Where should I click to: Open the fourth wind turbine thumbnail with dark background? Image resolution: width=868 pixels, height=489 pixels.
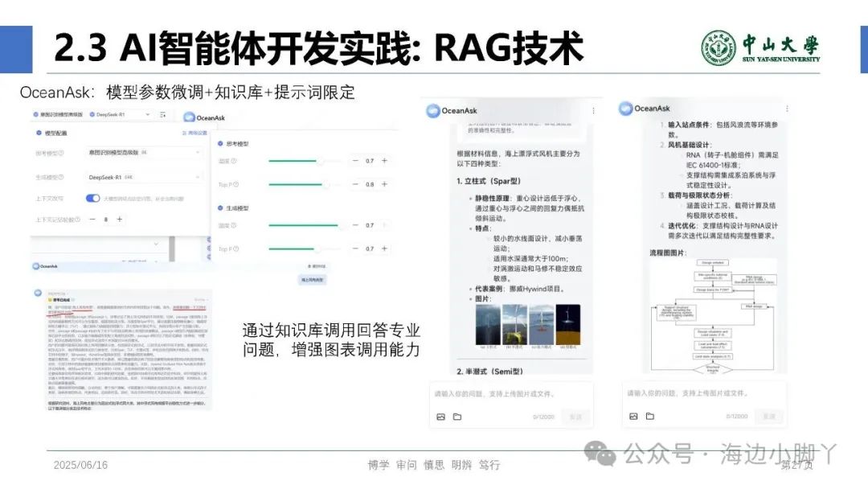[x=568, y=325]
